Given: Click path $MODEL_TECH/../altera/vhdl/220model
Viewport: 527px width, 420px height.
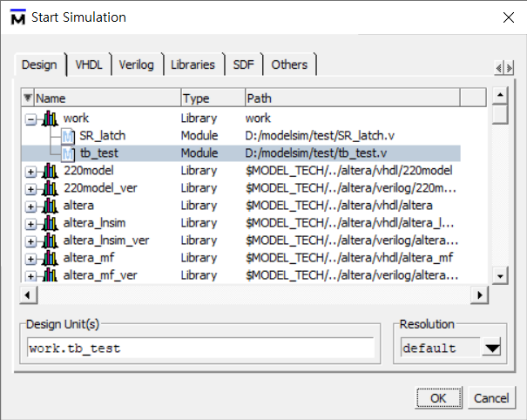Looking at the screenshot, I should pyautogui.click(x=349, y=171).
